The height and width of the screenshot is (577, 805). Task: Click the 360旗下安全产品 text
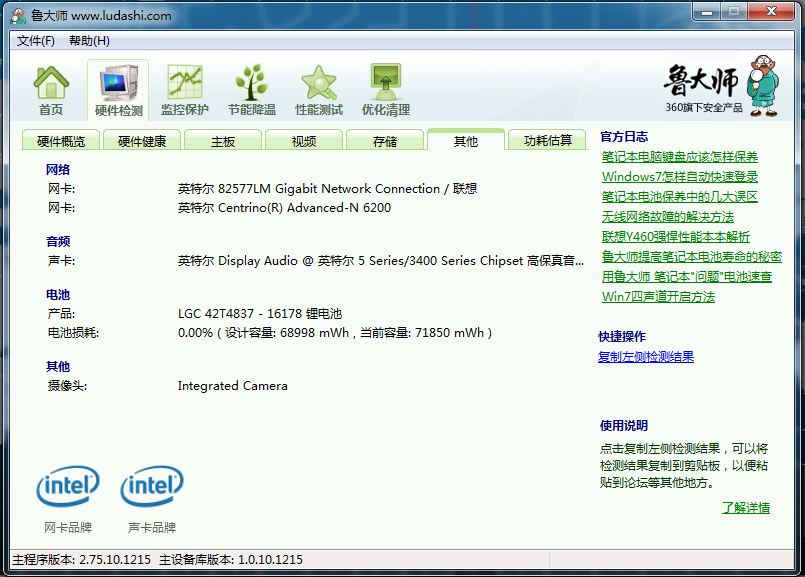704,107
